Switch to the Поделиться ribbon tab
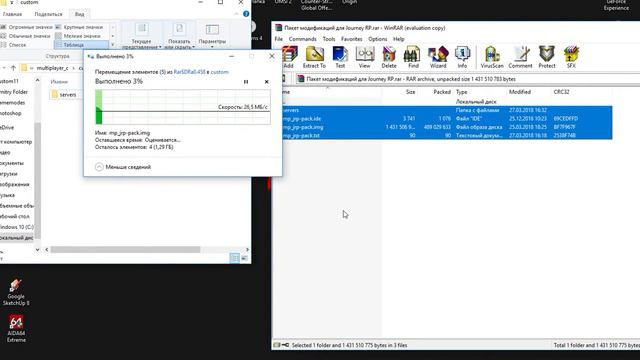 pos(48,14)
